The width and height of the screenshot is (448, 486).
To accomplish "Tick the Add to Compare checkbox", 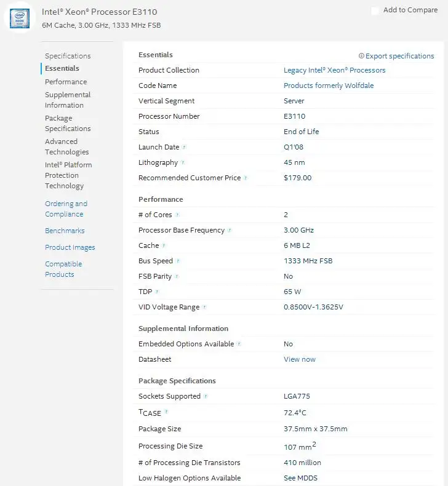I will (375, 10).
